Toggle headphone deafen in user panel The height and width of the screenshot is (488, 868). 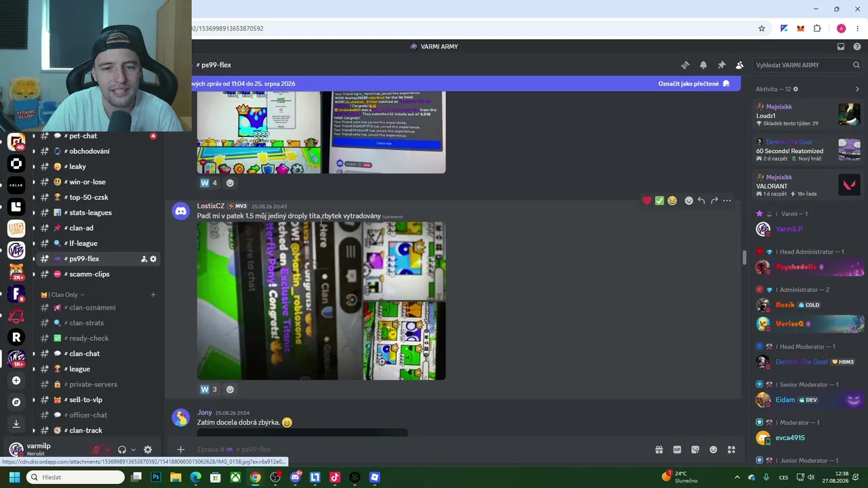pyautogui.click(x=122, y=449)
